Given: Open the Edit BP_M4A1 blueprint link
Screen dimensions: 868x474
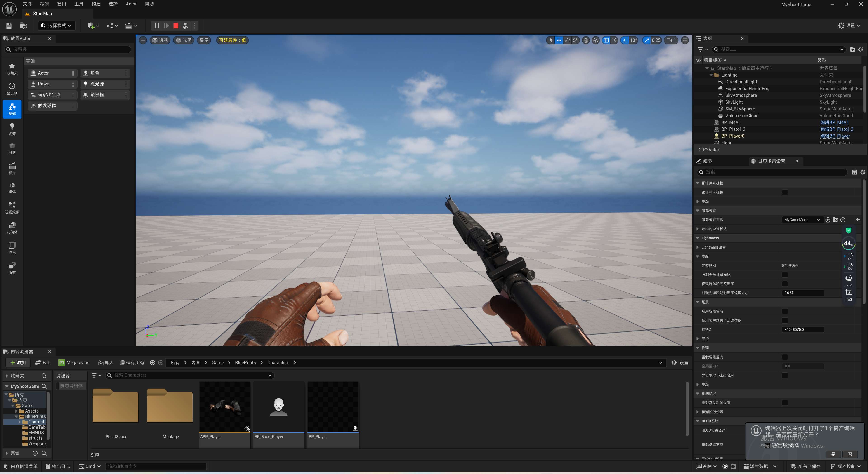Looking at the screenshot, I should pos(834,123).
